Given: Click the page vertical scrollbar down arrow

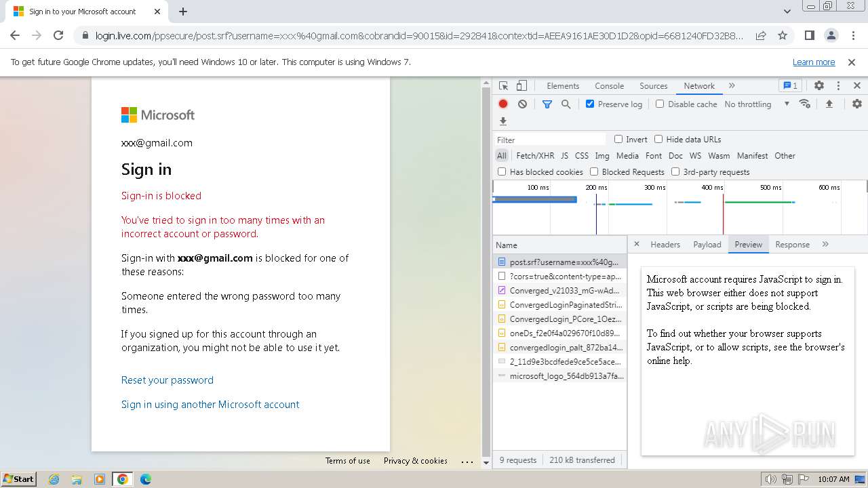Looking at the screenshot, I should click(x=486, y=464).
